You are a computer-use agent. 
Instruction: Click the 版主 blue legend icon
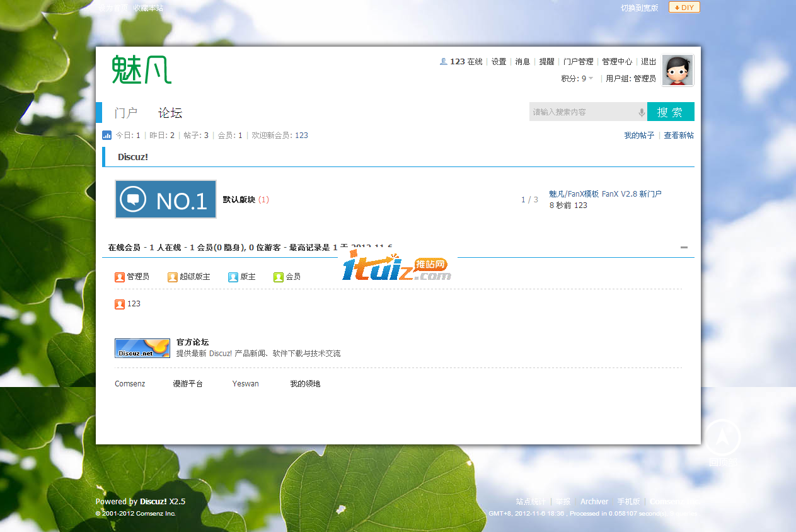234,276
